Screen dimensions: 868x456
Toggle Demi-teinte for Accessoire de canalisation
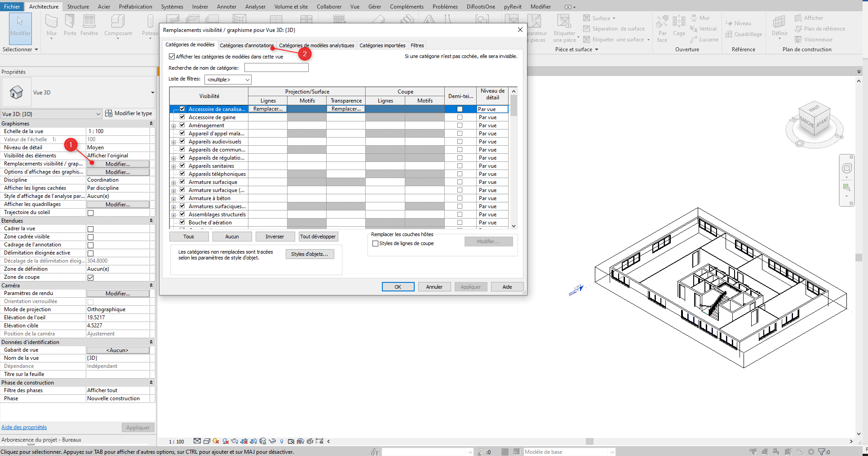tap(460, 109)
